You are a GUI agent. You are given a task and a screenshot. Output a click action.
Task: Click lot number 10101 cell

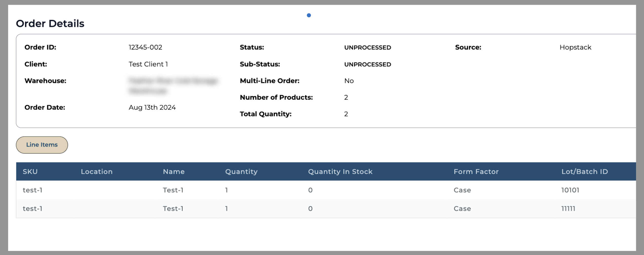pos(570,190)
